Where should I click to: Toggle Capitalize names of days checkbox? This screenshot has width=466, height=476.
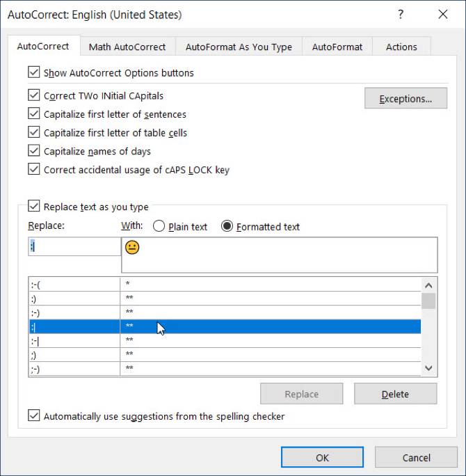pos(33,150)
